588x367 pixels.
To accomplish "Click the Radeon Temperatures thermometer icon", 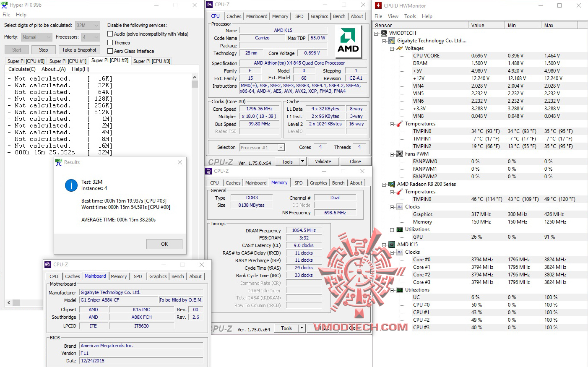I will coord(400,192).
